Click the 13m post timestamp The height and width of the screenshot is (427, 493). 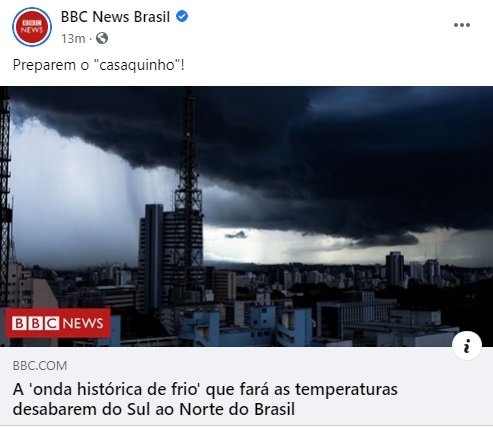(x=73, y=39)
